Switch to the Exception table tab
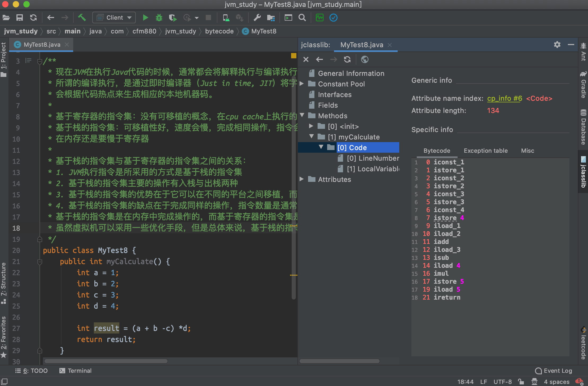The image size is (588, 386). click(485, 151)
